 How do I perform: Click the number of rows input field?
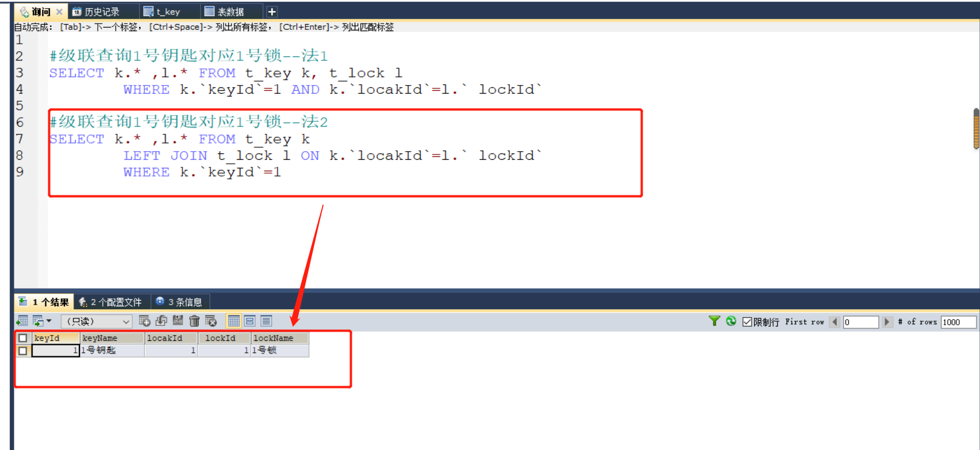(x=958, y=322)
